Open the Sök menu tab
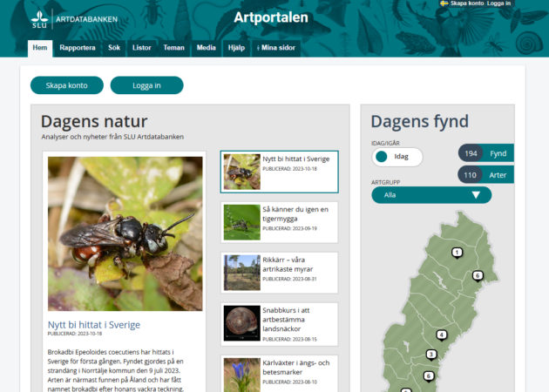The image size is (549, 392). [114, 48]
